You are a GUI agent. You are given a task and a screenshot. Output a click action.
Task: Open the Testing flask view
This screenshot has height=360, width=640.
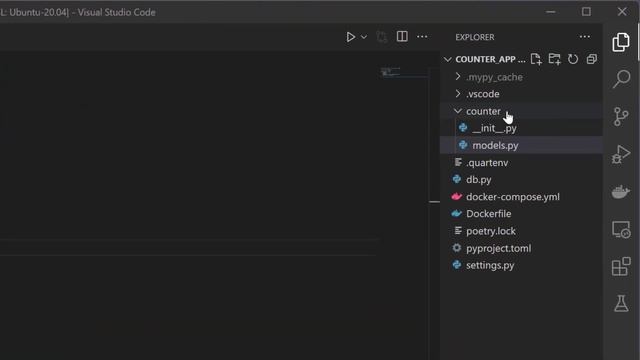tap(621, 303)
